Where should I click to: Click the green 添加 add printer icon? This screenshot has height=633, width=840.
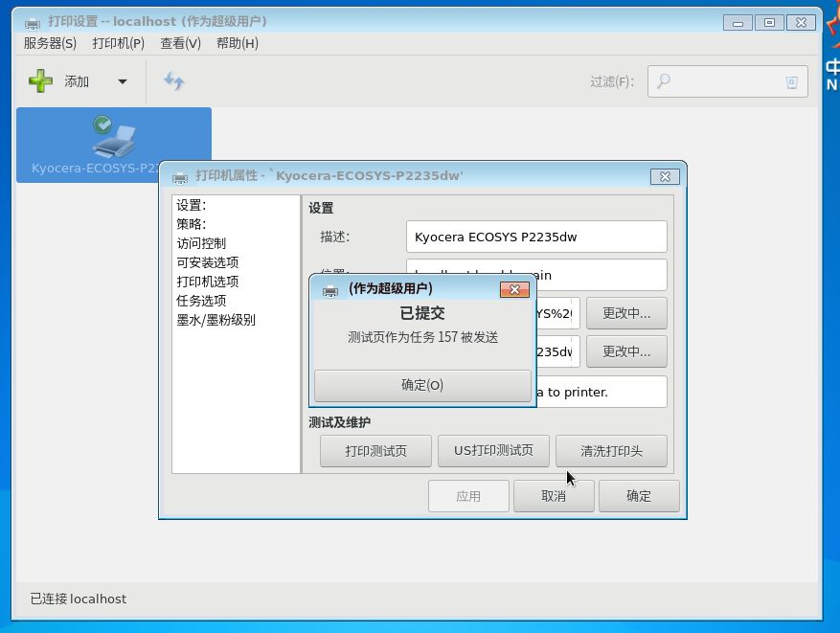pos(38,80)
